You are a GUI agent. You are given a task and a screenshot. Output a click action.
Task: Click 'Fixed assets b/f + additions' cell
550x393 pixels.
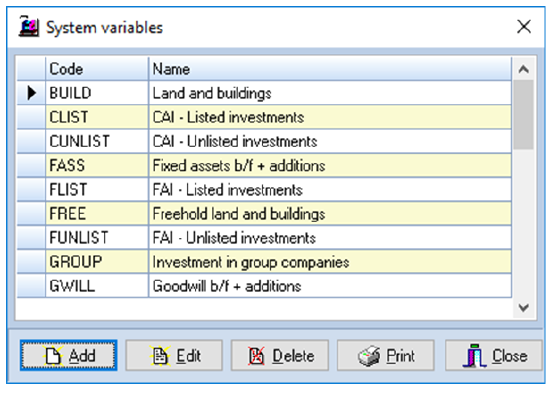tap(330, 166)
